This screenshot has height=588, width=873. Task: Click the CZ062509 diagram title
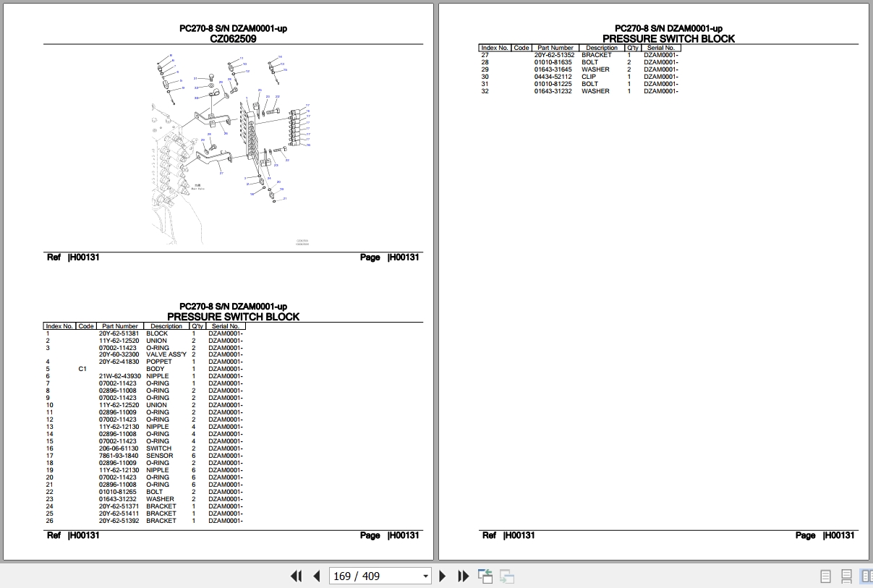click(233, 39)
